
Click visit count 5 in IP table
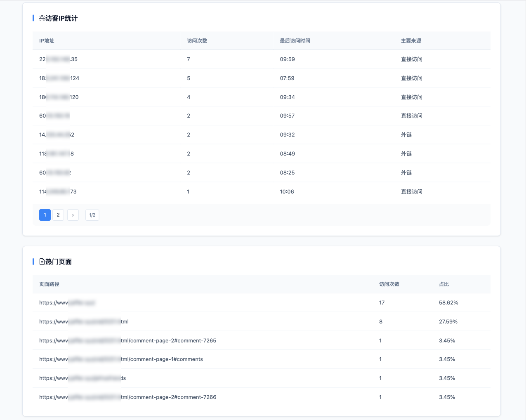pyautogui.click(x=189, y=78)
